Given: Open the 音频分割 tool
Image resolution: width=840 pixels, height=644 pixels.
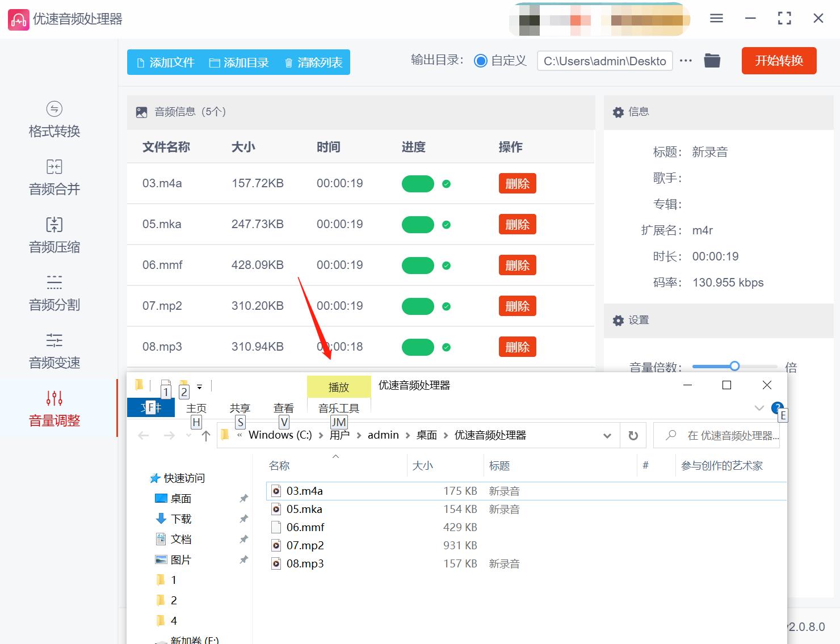Looking at the screenshot, I should (53, 293).
